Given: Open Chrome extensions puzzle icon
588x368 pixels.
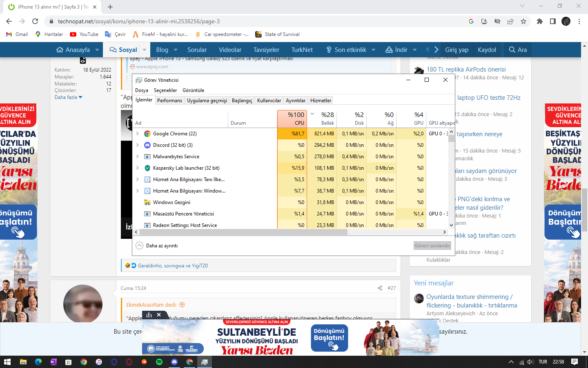Looking at the screenshot, I should tap(540, 21).
